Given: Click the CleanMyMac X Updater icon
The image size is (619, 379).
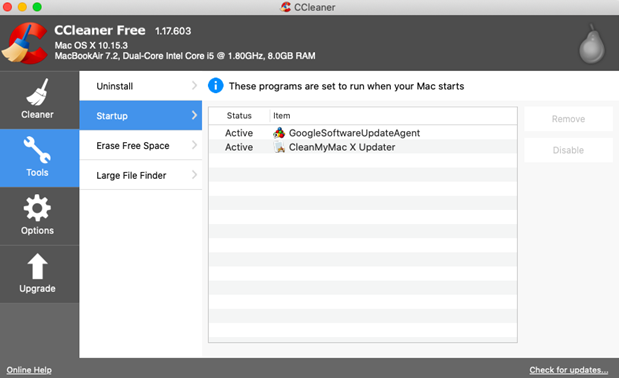Looking at the screenshot, I should (x=279, y=147).
